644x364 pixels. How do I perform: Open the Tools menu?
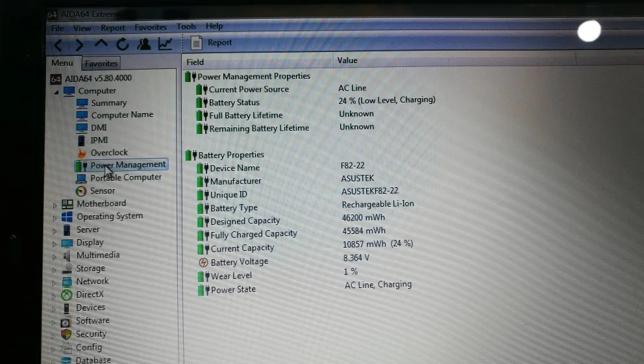[186, 26]
